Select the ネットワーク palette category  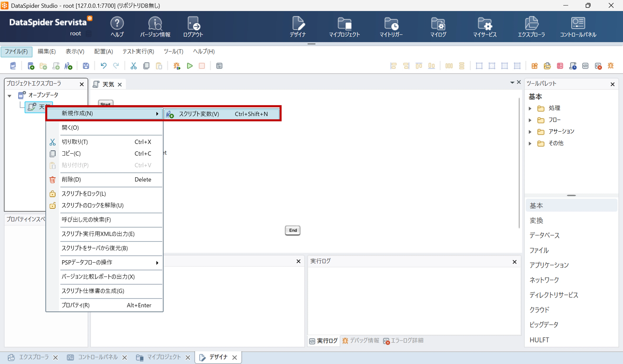[x=571, y=280]
